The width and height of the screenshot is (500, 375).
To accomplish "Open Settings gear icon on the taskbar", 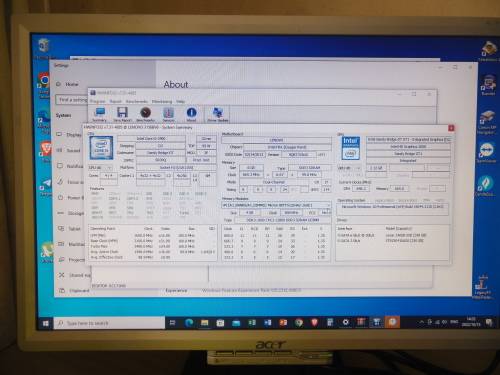I will 346,322.
